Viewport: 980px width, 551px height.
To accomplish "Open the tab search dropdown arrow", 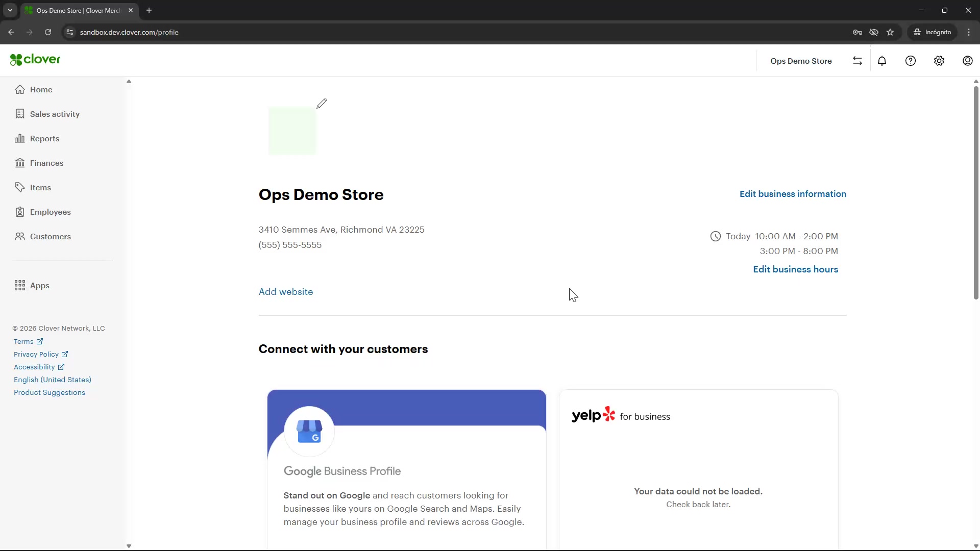I will [x=10, y=10].
